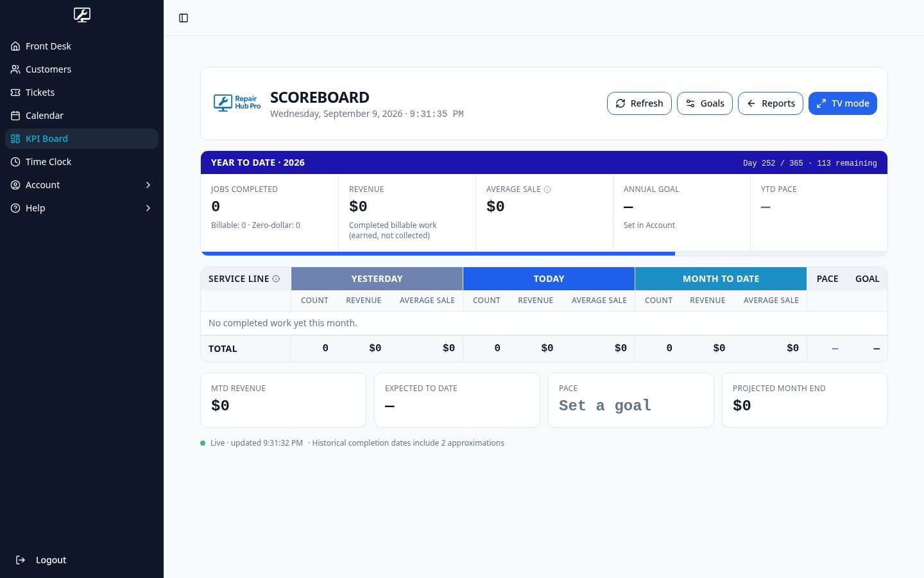Open the Tickets section

pyautogui.click(x=81, y=92)
